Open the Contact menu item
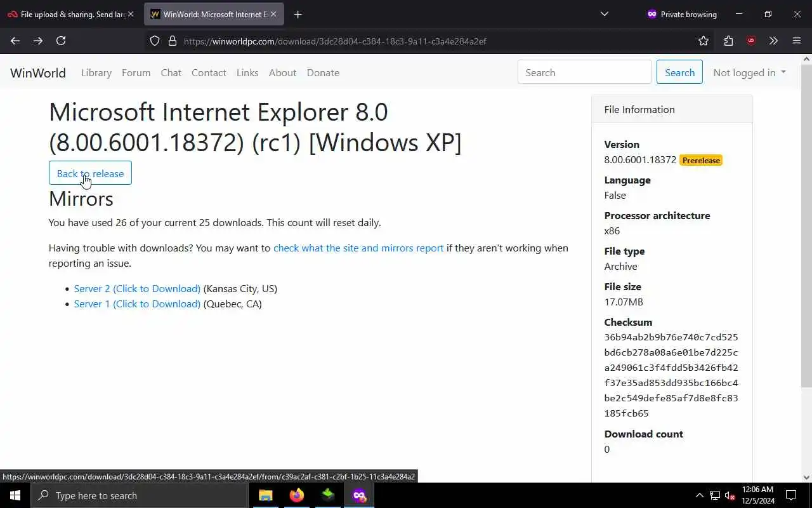 [209, 72]
